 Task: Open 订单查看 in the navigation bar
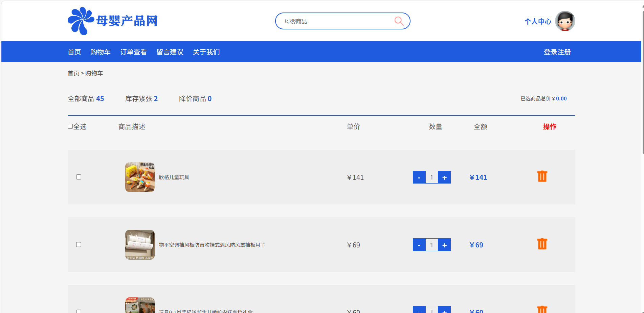[133, 52]
